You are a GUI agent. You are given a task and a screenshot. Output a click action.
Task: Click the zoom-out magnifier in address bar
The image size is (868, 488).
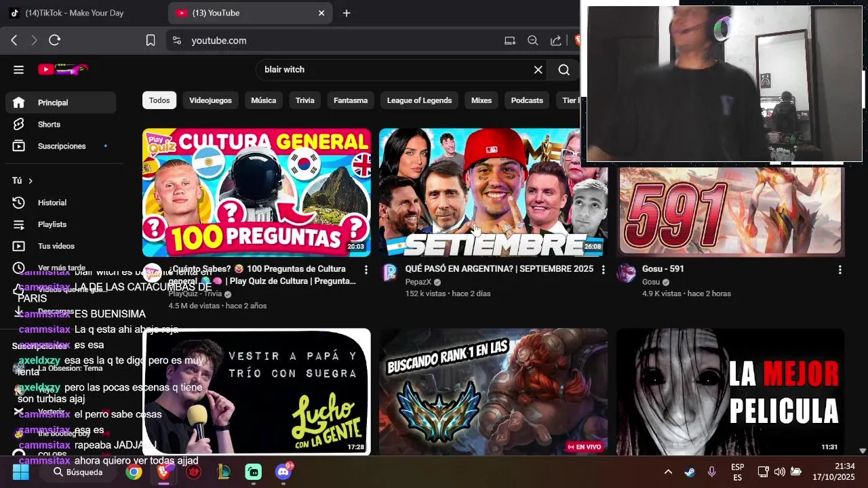(533, 41)
